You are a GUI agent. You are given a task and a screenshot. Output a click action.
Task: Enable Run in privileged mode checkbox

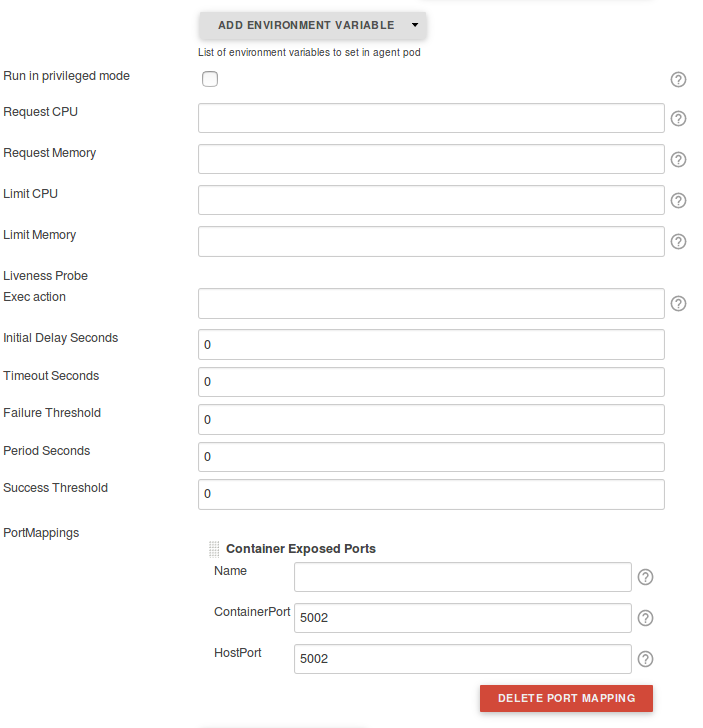tap(210, 79)
